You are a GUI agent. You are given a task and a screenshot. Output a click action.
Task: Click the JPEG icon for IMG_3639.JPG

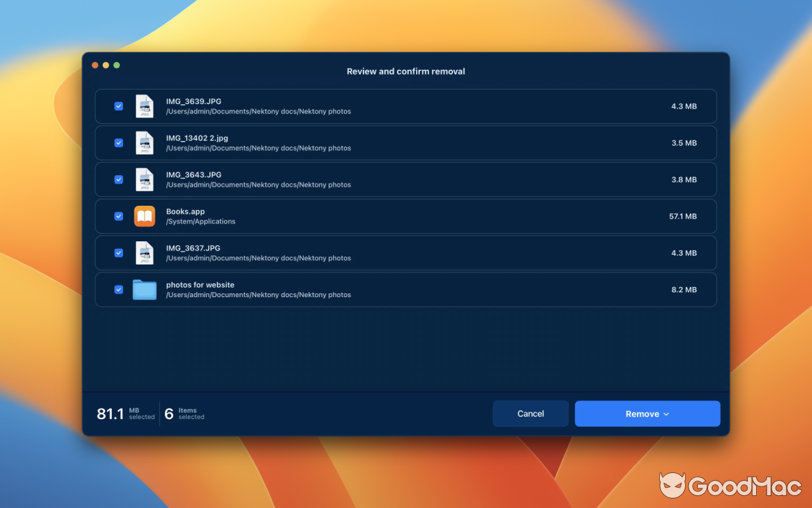(x=145, y=106)
